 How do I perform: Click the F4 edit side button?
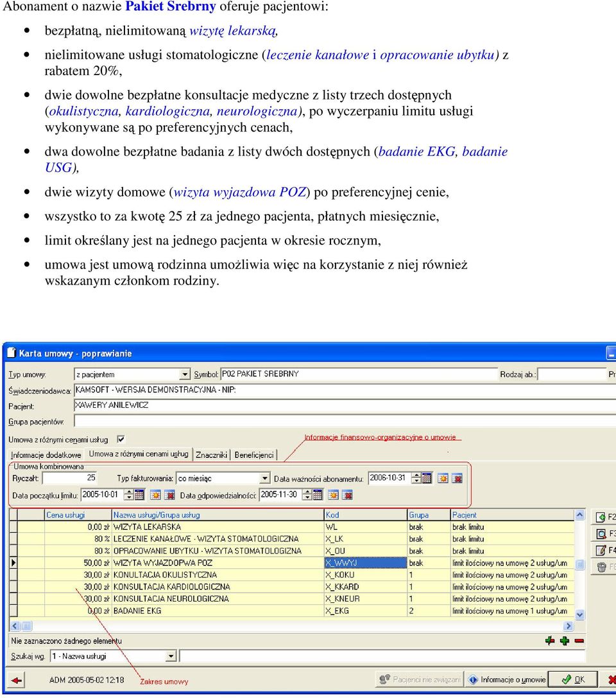pyautogui.click(x=605, y=550)
